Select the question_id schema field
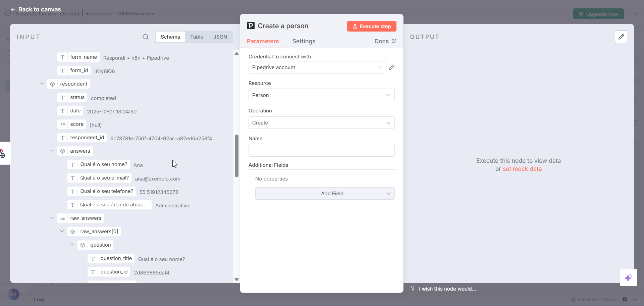This screenshot has height=306, width=644. click(x=109, y=272)
